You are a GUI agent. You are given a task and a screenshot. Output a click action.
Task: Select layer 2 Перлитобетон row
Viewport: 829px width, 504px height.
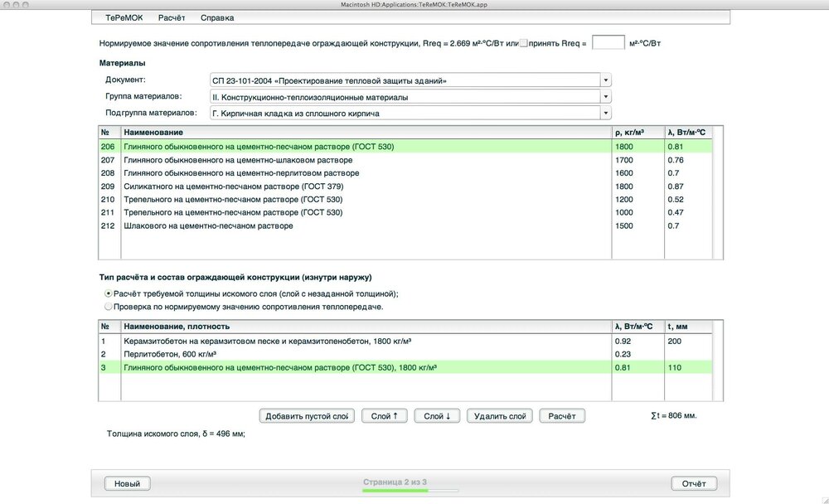pos(365,354)
